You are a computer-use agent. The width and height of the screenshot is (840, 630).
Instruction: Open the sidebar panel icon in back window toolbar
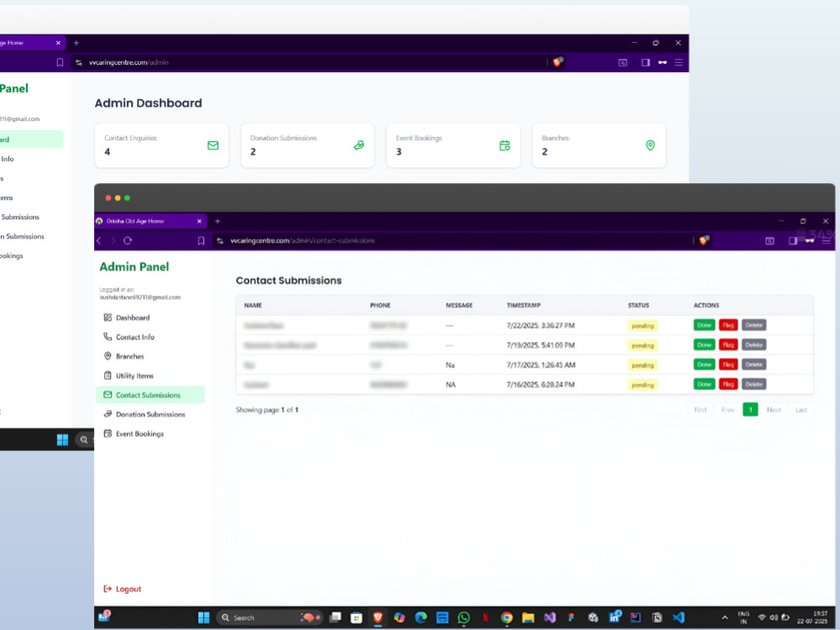click(645, 63)
